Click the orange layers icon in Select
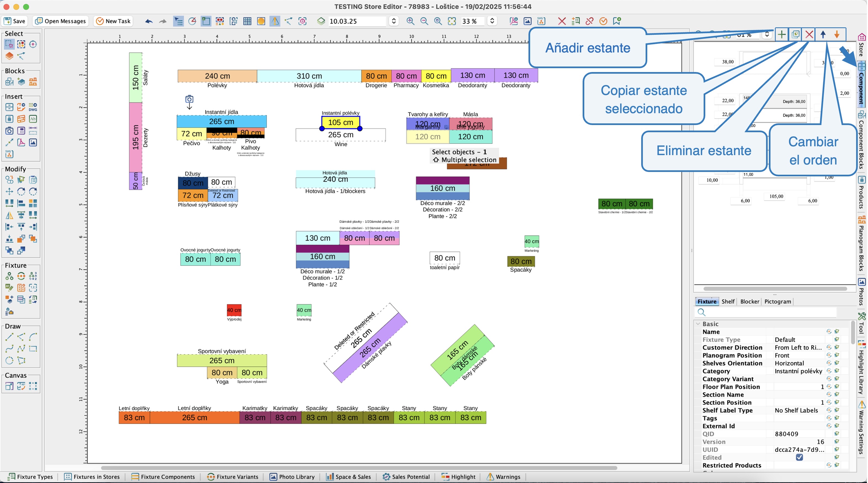Viewport: 868px width, 483px height. pos(9,56)
